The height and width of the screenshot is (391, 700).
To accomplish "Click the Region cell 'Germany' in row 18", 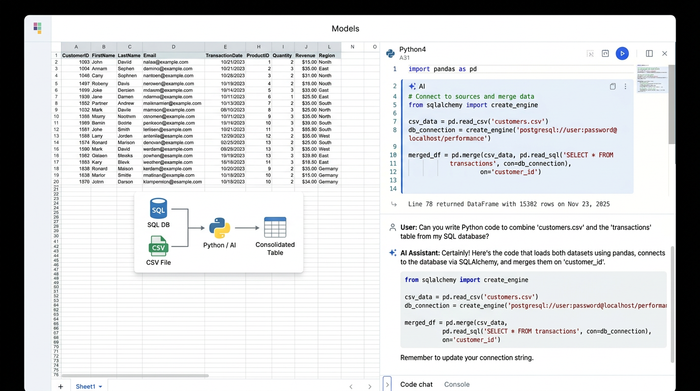I will click(x=329, y=169).
